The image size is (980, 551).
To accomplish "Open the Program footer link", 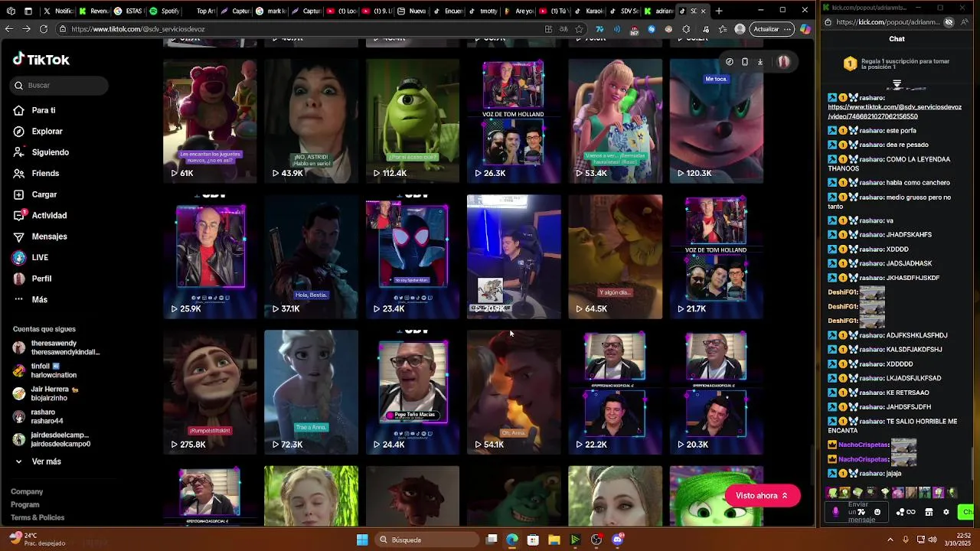I will tap(25, 504).
